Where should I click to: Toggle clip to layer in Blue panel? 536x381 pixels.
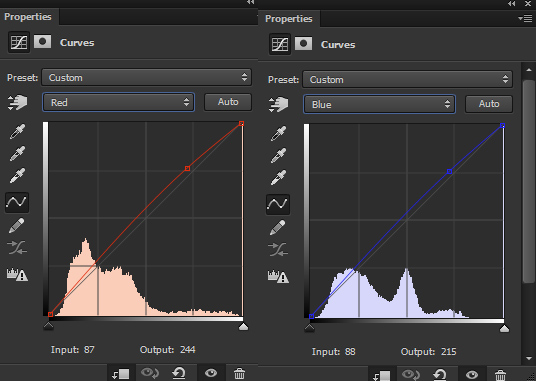[x=381, y=375]
